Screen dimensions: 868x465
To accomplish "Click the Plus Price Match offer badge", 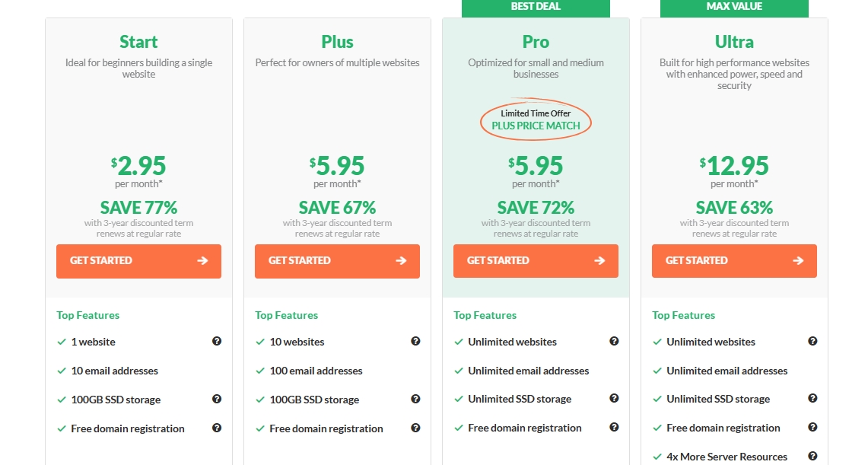I will click(x=536, y=121).
